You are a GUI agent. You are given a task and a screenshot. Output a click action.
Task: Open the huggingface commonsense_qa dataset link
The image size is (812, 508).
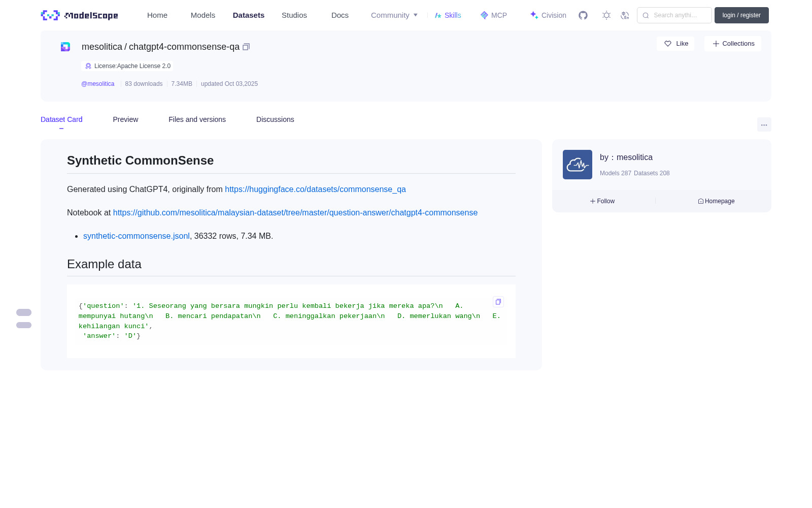click(x=315, y=189)
